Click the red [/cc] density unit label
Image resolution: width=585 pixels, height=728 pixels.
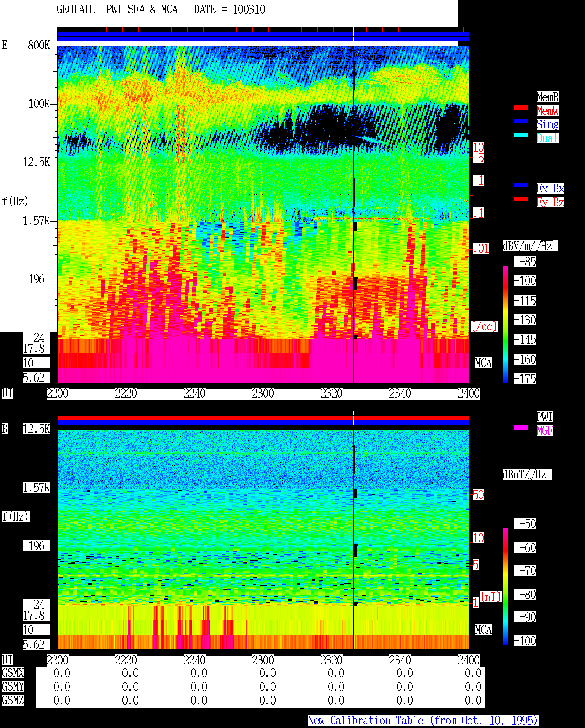click(484, 327)
